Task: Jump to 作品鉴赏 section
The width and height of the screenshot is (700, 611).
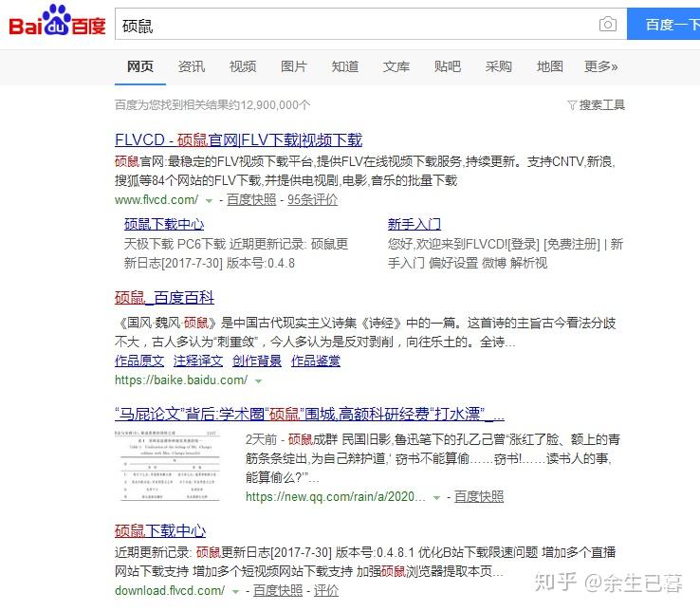Action: 316,361
